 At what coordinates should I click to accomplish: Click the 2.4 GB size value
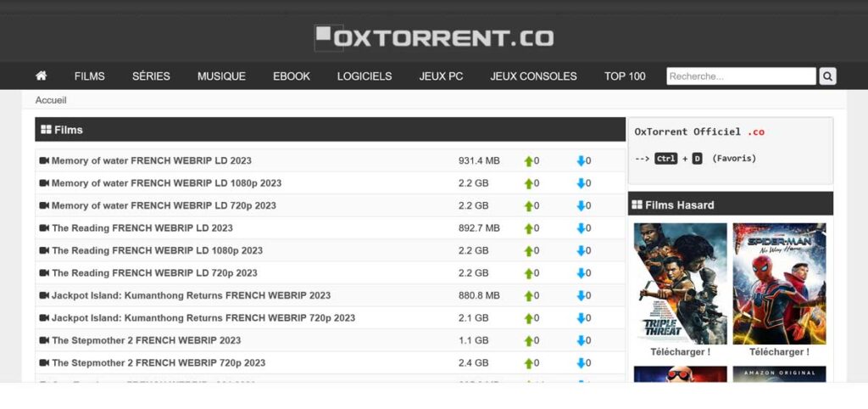473,363
